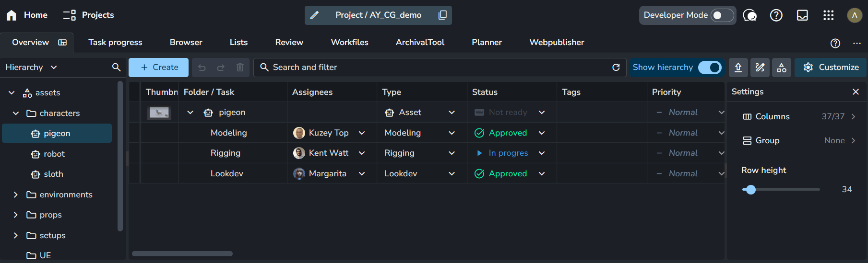Viewport: 868px width, 263px height.
Task: Open Kuzey Top assignee dropdown
Action: (362, 133)
